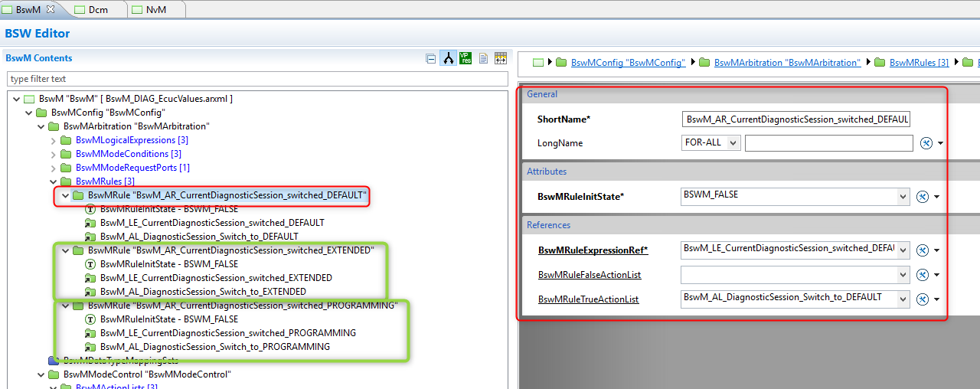
Task: Open BswMArbitration breadcrumb link
Action: pos(787,63)
